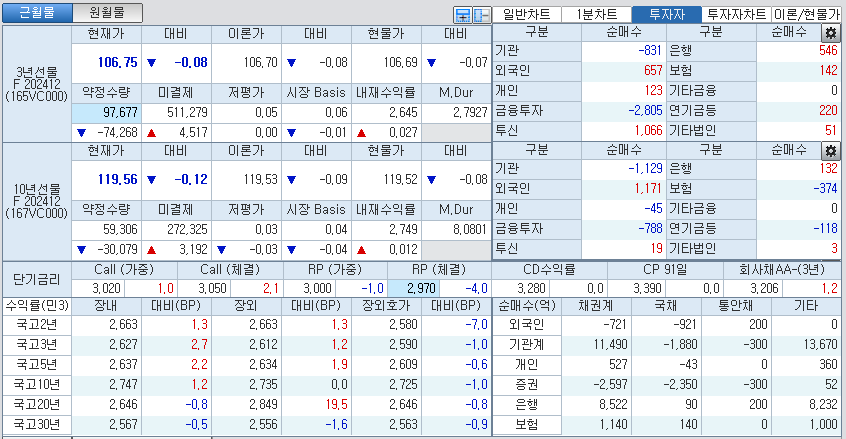The width and height of the screenshot is (846, 439).
Task: Select the current price 119.56
Action: click(x=117, y=179)
